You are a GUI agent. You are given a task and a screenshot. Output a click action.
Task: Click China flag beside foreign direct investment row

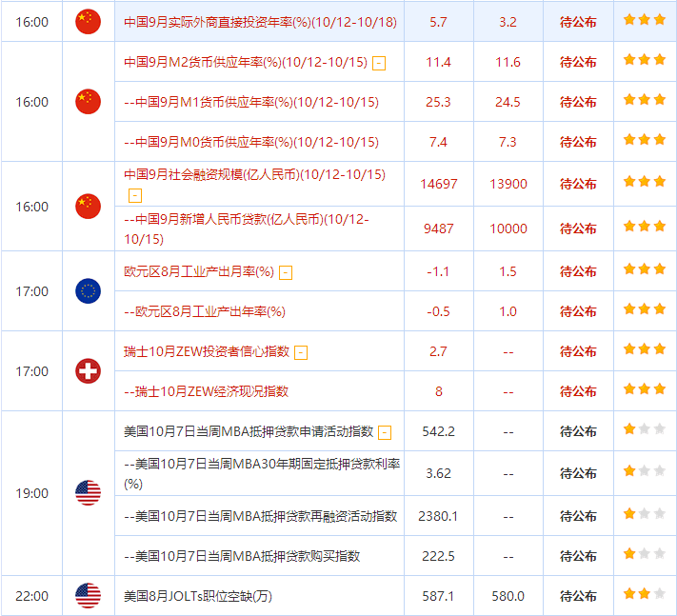tap(88, 21)
